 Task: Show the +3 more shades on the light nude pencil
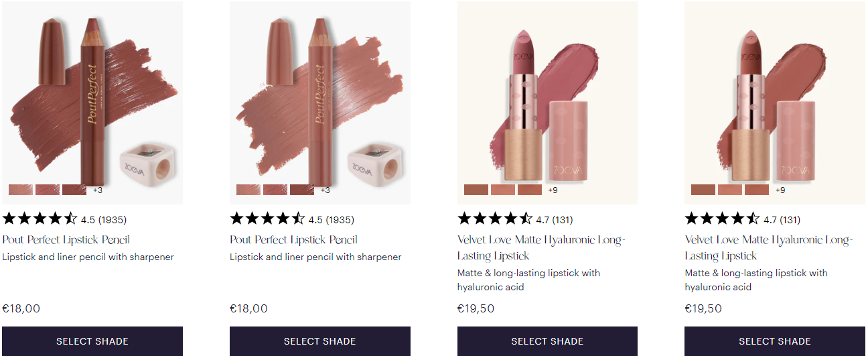pyautogui.click(x=325, y=190)
